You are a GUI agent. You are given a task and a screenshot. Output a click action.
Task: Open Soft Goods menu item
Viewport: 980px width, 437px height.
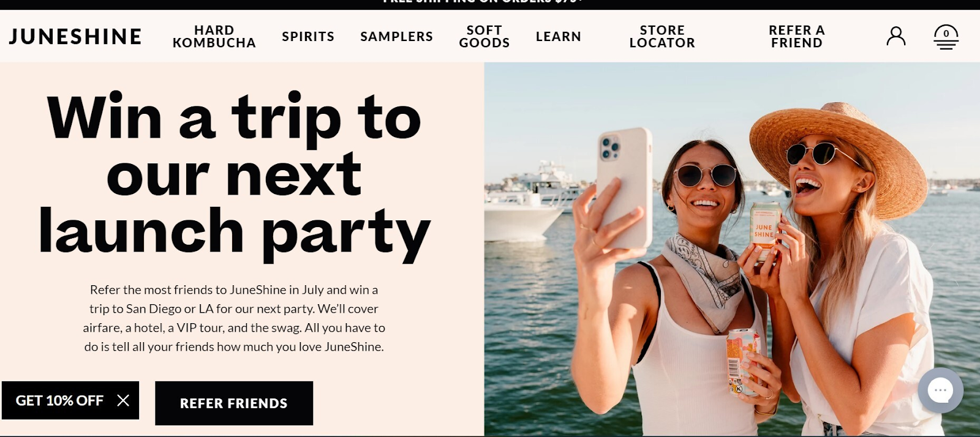tap(484, 37)
